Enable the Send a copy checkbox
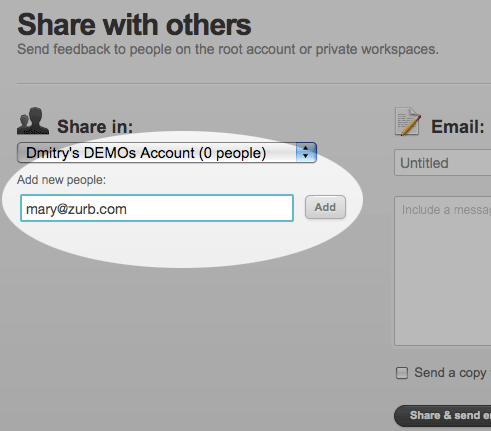Viewport: 491px width, 431px height. click(402, 373)
